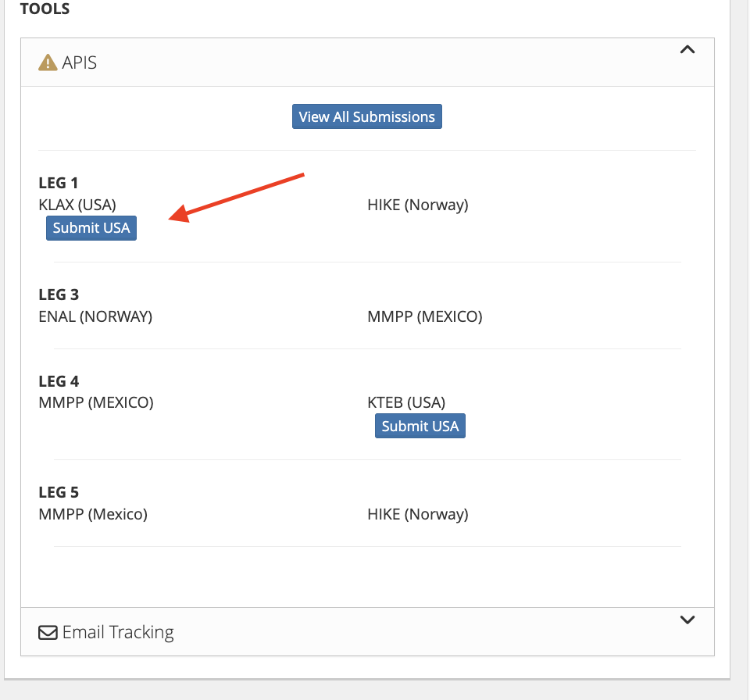The image size is (750, 700).
Task: Click HIKE (Norway) destination in Leg 5
Action: tap(418, 514)
